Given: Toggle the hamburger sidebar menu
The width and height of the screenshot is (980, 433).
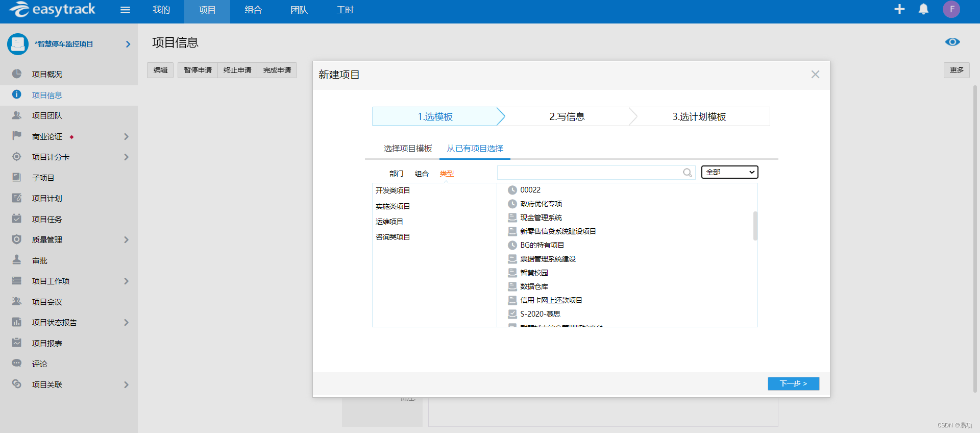Looking at the screenshot, I should pos(125,10).
